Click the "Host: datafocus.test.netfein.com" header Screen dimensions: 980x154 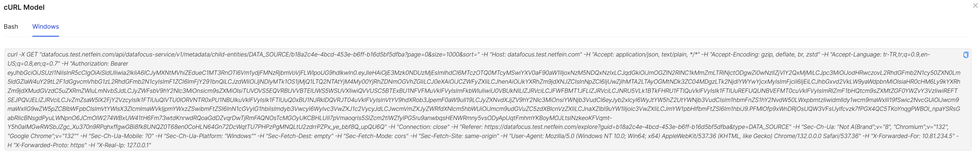tap(536, 54)
